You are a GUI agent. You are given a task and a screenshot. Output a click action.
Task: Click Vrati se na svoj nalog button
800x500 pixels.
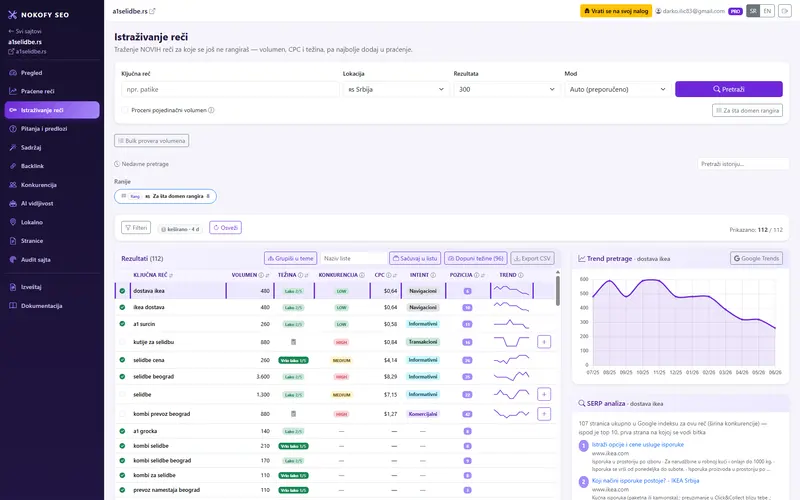[616, 11]
